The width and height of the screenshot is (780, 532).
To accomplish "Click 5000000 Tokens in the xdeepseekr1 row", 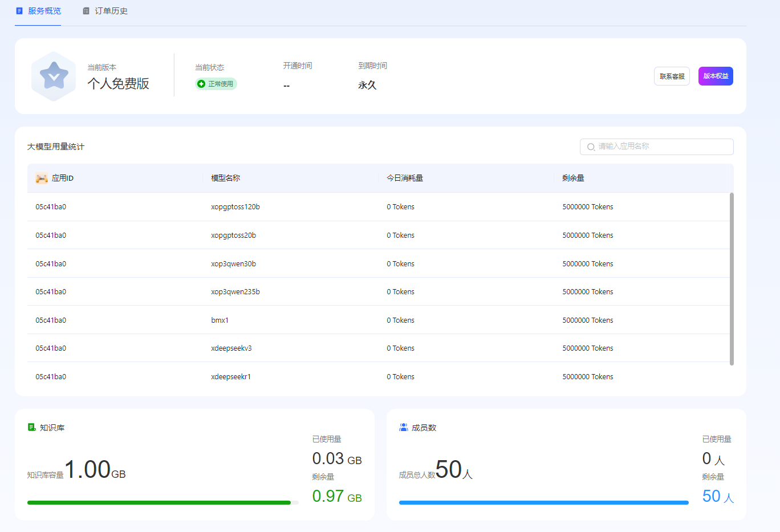I will pyautogui.click(x=588, y=377).
